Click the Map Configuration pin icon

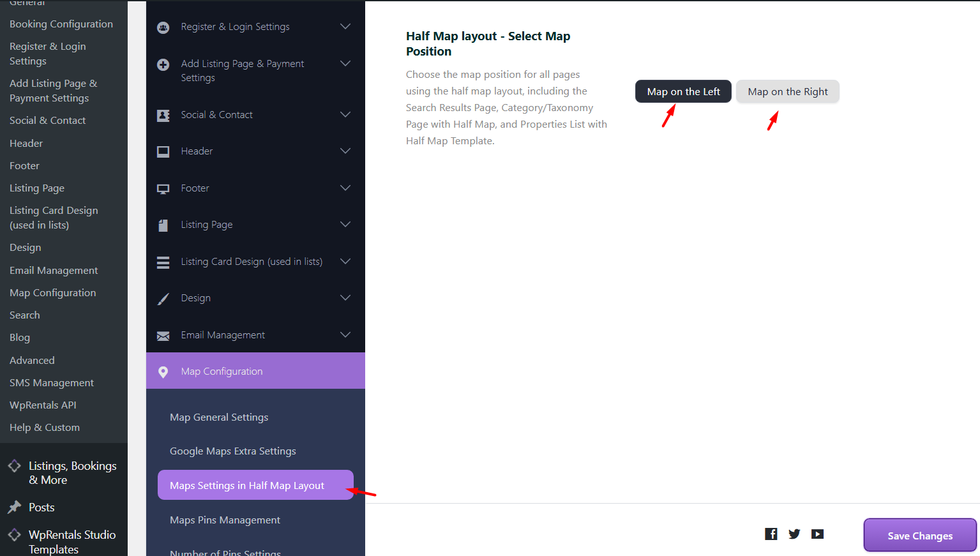coord(163,372)
